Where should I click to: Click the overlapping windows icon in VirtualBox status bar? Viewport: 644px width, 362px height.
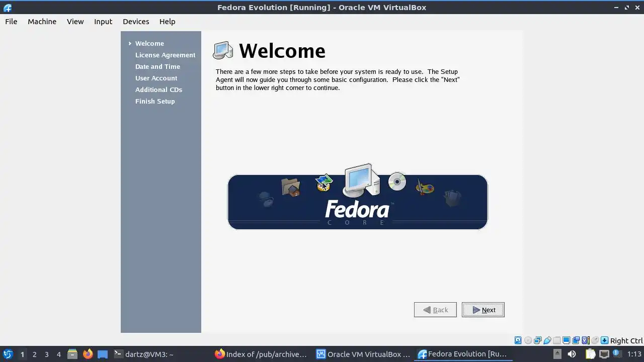coord(576,340)
